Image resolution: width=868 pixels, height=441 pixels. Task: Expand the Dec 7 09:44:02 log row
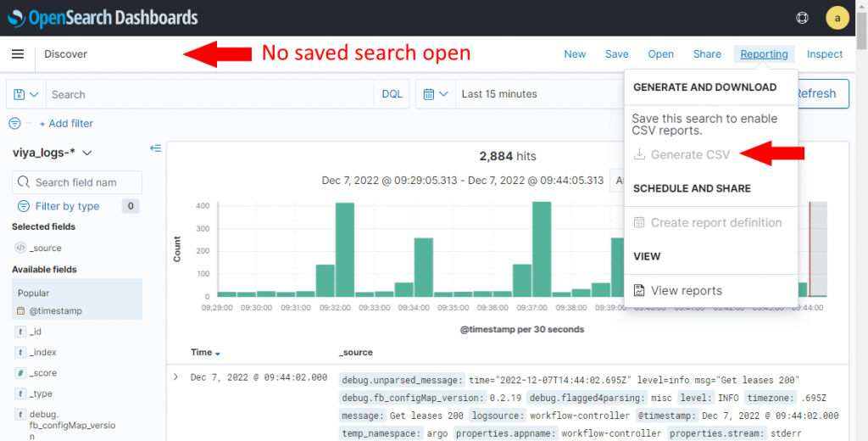pyautogui.click(x=175, y=377)
